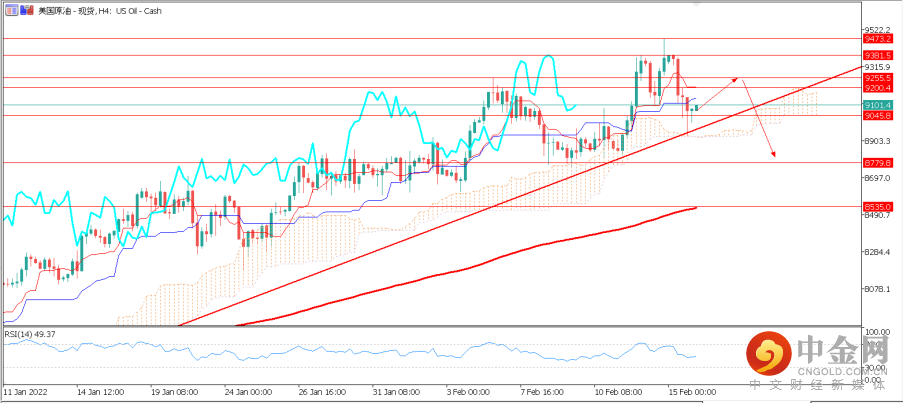Click the 9522.2 price scale value
Viewport: 903px width, 403px height.
pyautogui.click(x=879, y=29)
